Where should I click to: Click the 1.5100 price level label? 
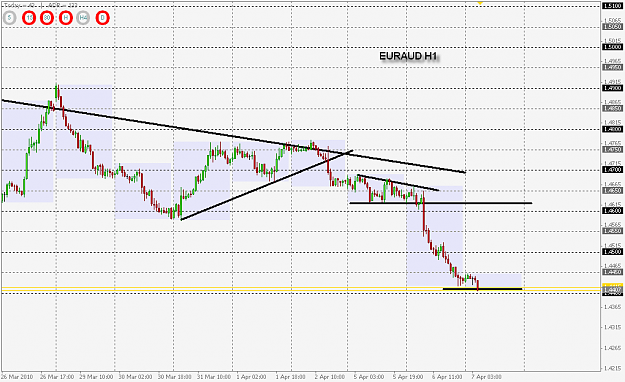612,6
